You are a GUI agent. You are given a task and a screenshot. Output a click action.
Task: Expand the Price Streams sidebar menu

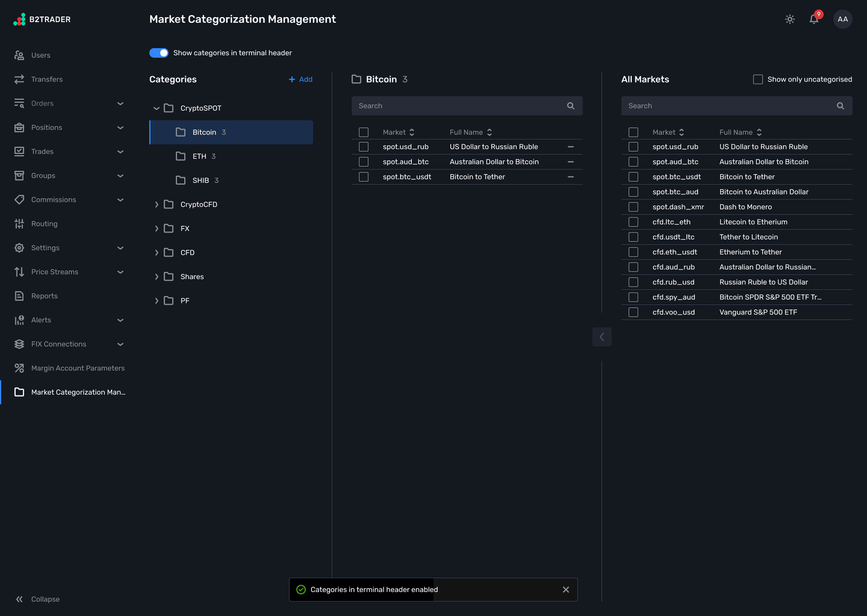(x=120, y=272)
